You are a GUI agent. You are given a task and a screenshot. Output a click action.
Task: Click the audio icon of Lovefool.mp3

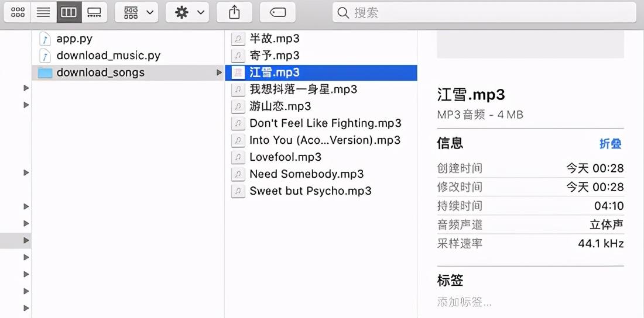(x=238, y=157)
